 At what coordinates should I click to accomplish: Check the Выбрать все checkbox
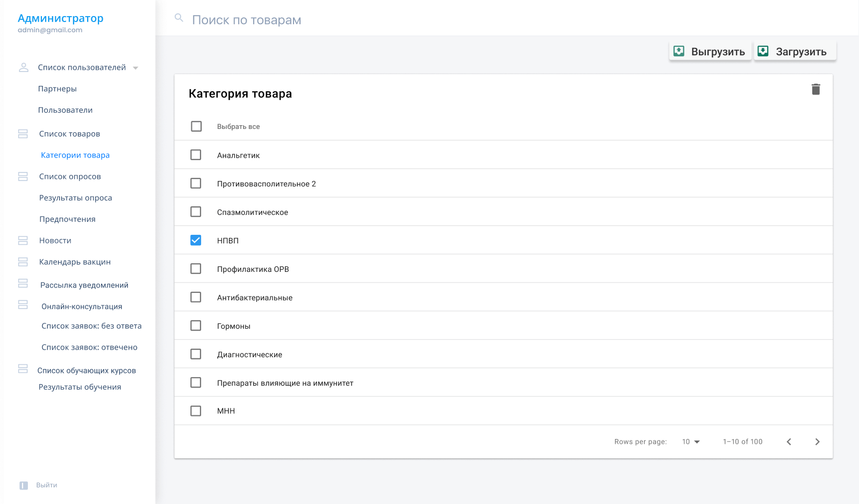[196, 126]
